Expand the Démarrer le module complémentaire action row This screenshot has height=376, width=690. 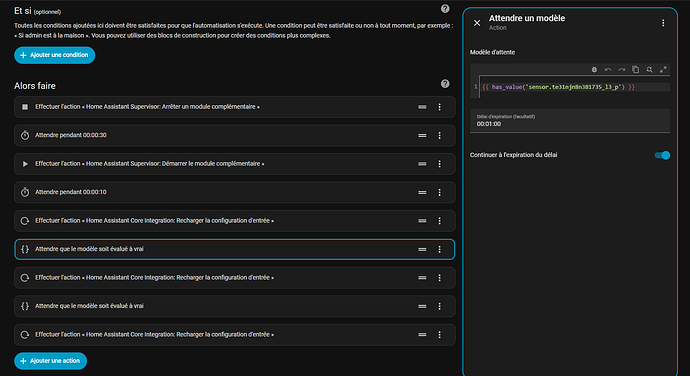235,164
